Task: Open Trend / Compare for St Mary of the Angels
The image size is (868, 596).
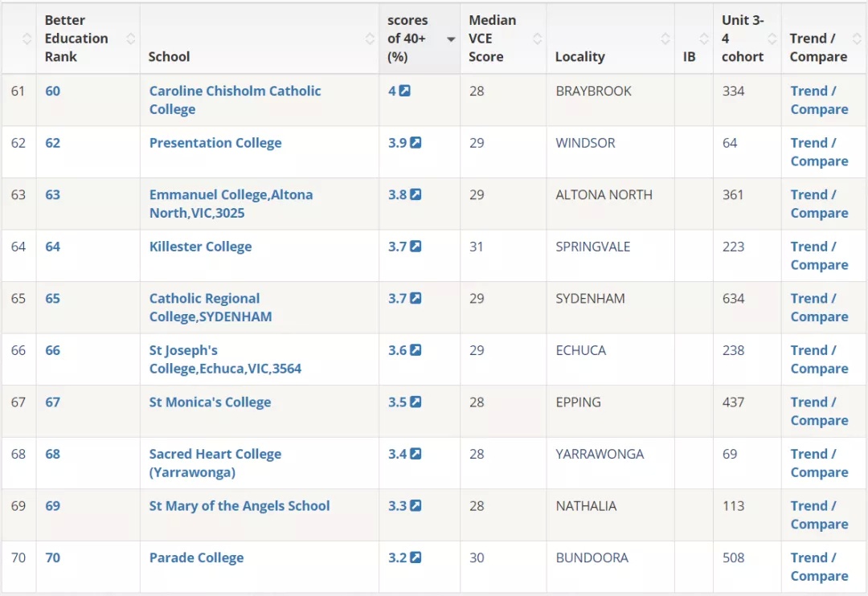Action: tap(819, 515)
